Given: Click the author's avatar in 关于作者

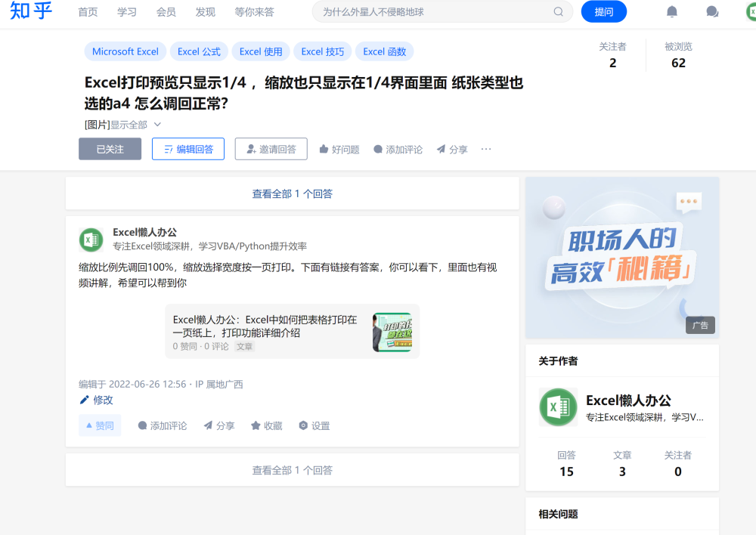Looking at the screenshot, I should (559, 407).
